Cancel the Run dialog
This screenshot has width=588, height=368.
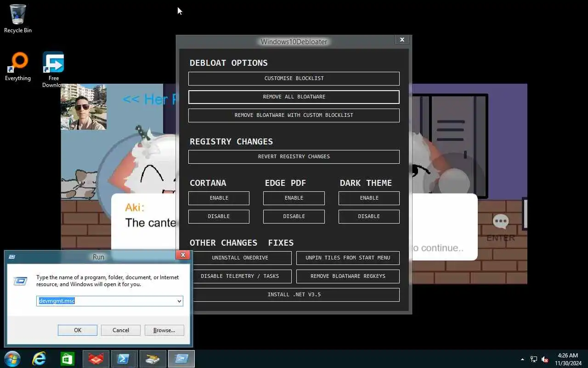(x=121, y=330)
